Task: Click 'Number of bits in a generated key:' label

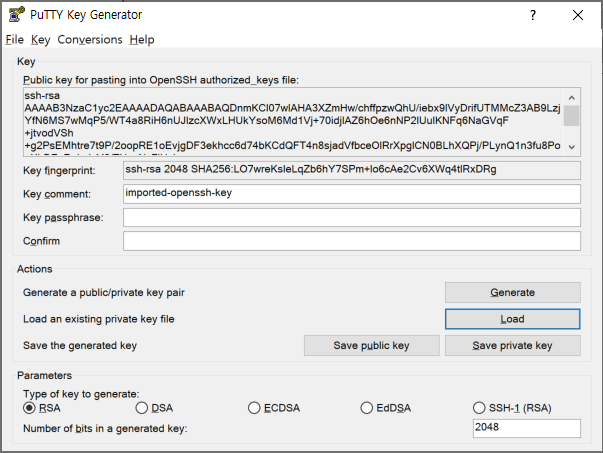Action: 105,428
